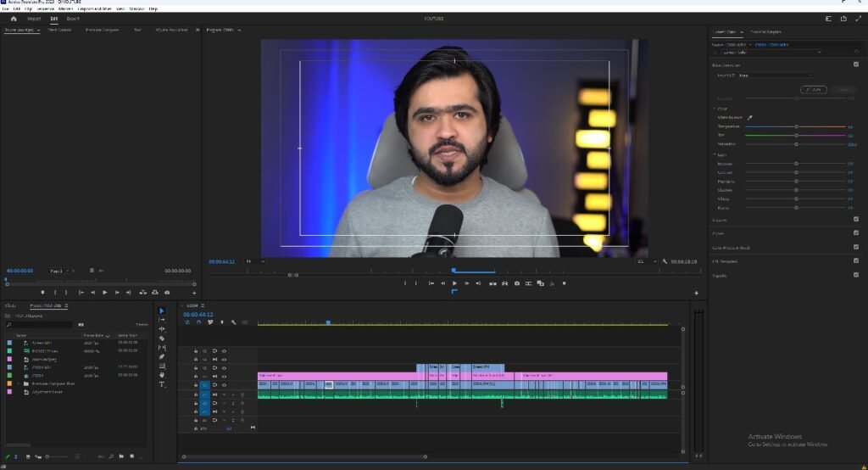Toggle Linked Selection in timeline
868x470 pixels.
coord(210,322)
